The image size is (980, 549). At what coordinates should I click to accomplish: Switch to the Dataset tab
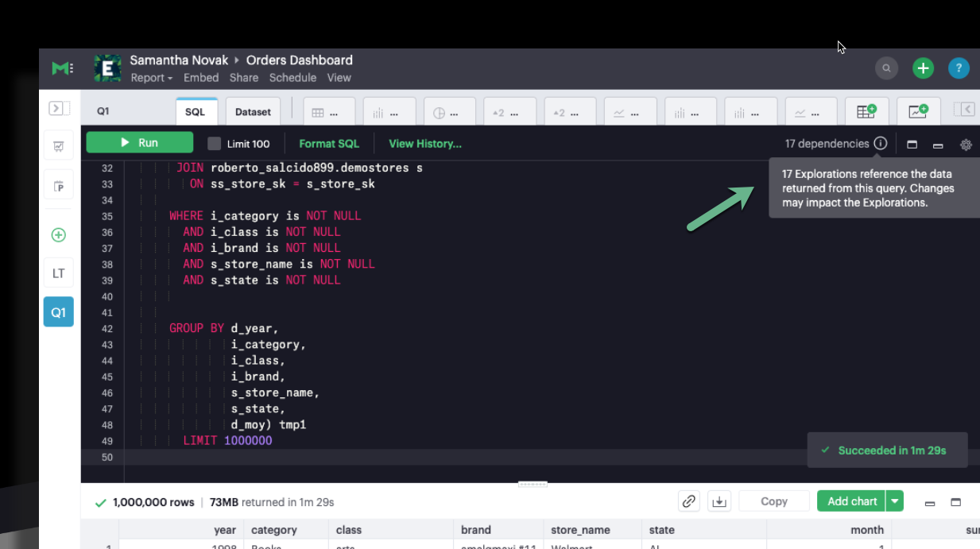click(x=253, y=112)
